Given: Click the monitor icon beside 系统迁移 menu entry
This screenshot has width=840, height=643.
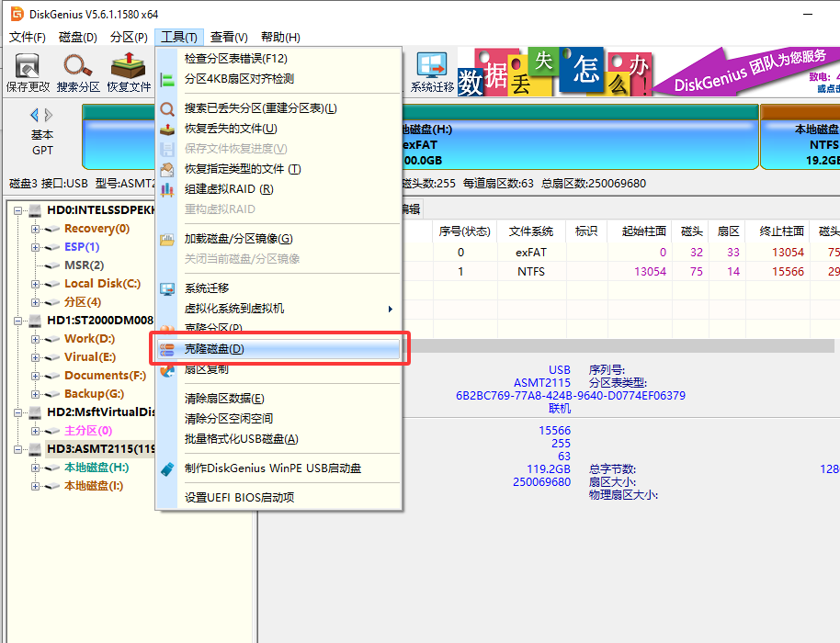Looking at the screenshot, I should tap(167, 289).
